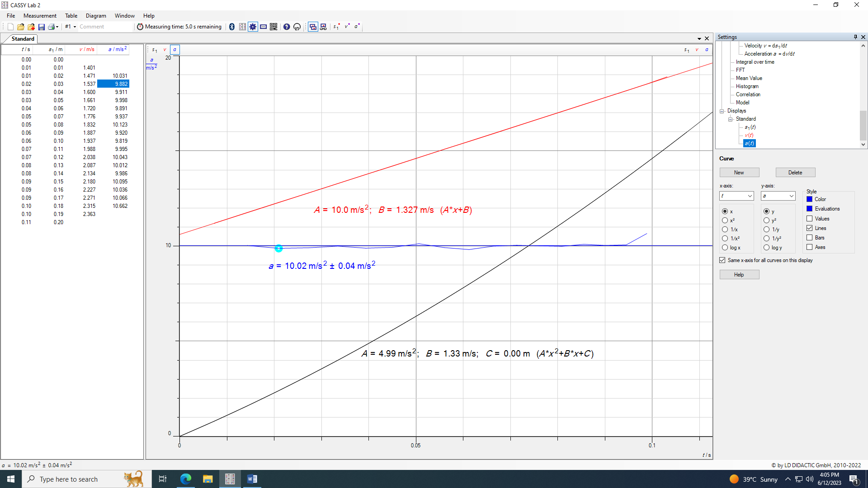Viewport: 868px width, 488px height.
Task: Select the s1 channel button above the graph
Action: point(155,50)
